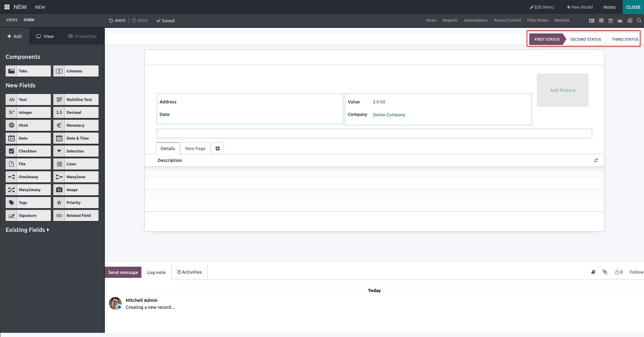Open the Search view icon
Screen dimensions: 644x337
pyautogui.click(x=639, y=21)
